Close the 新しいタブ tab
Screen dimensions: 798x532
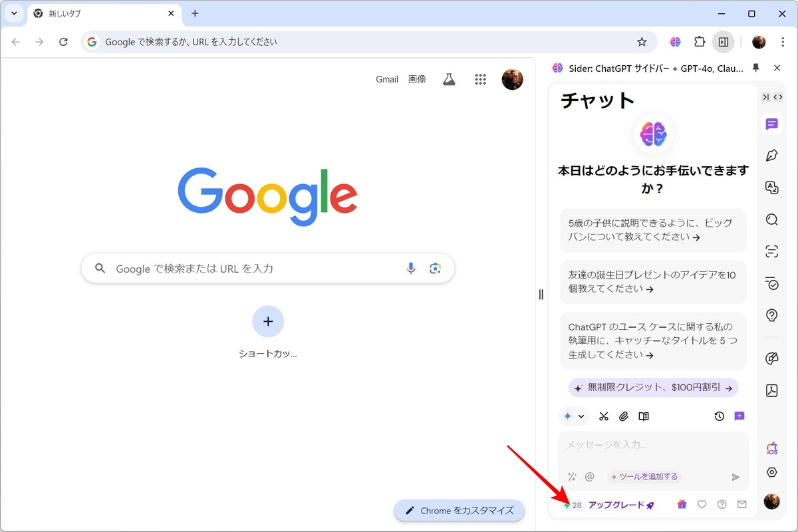coord(171,13)
